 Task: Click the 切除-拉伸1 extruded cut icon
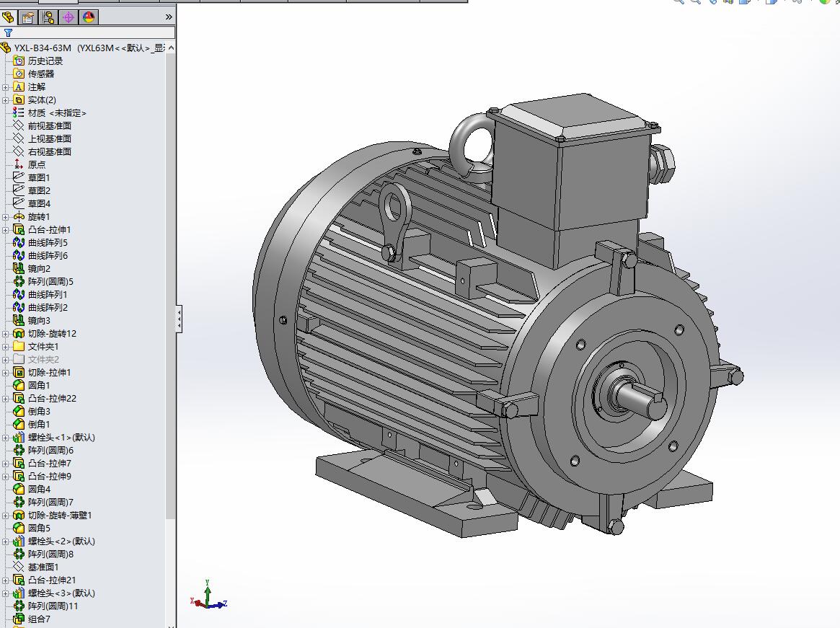pyautogui.click(x=19, y=373)
